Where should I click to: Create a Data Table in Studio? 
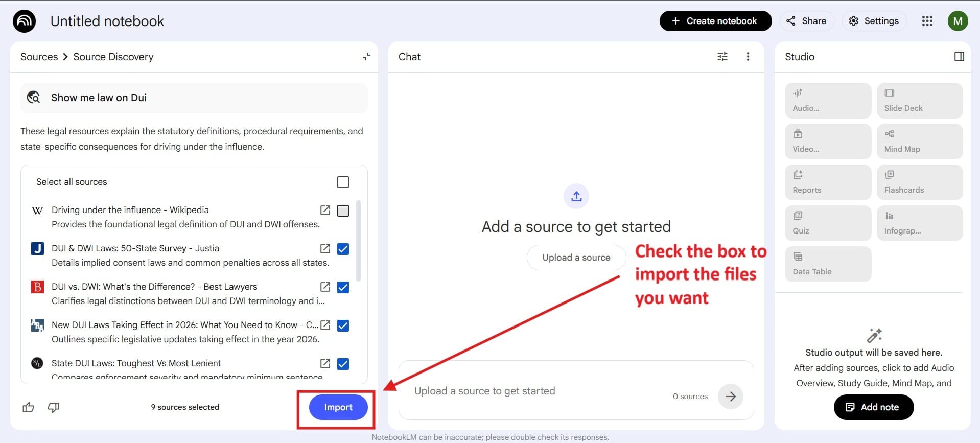(828, 264)
